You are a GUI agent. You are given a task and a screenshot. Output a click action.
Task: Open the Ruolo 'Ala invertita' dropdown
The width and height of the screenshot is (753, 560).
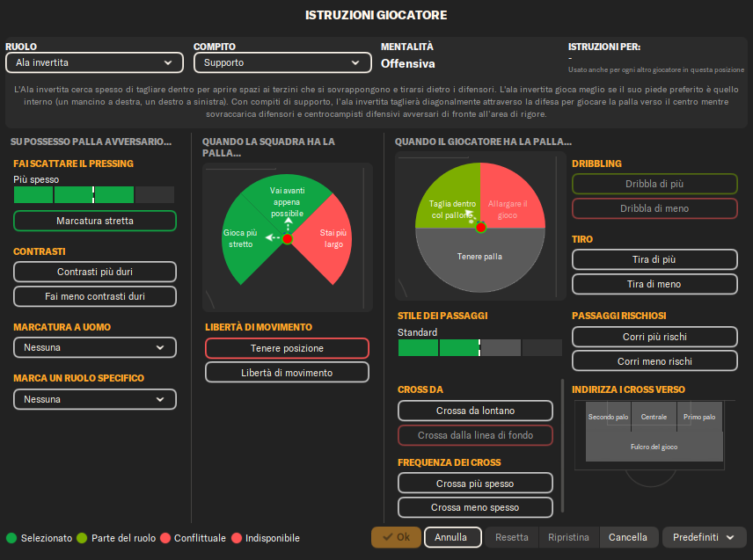[94, 62]
